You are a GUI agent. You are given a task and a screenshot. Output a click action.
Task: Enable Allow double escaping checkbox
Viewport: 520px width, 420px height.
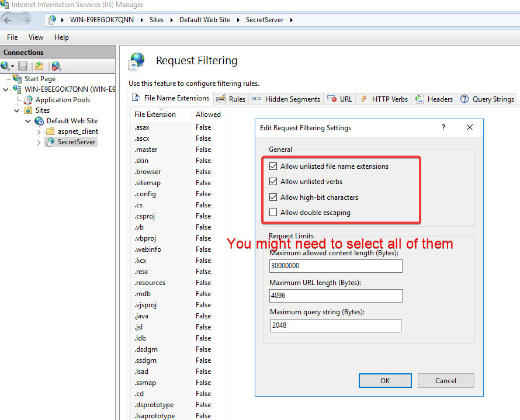coord(273,212)
